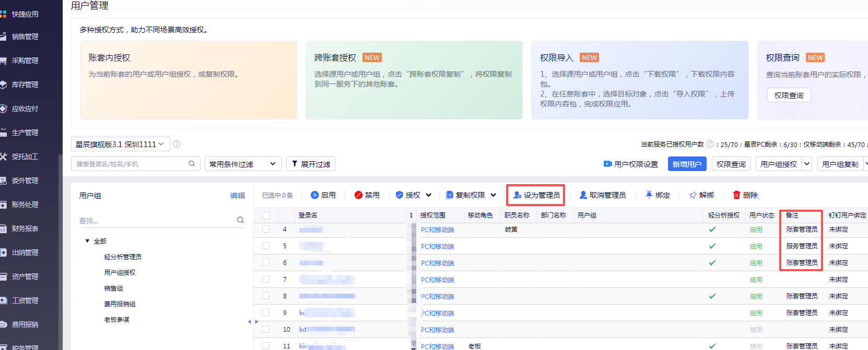Click the 用户组复制 button
The height and width of the screenshot is (350, 868).
[840, 164]
